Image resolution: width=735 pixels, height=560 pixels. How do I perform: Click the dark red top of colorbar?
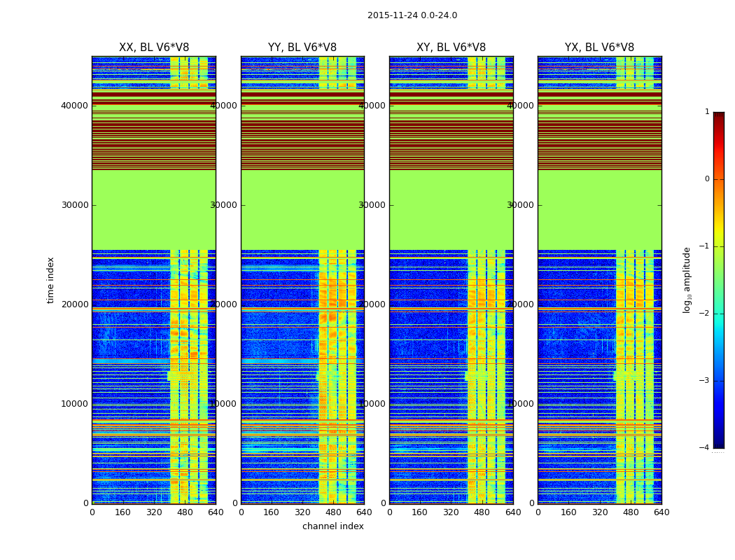(719, 115)
